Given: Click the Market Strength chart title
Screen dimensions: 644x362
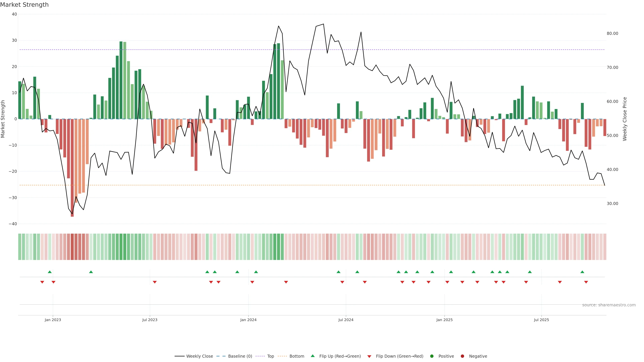Looking at the screenshot, I should click(24, 5).
